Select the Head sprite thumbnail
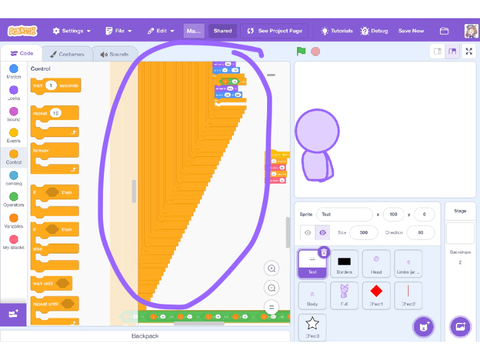 click(376, 263)
